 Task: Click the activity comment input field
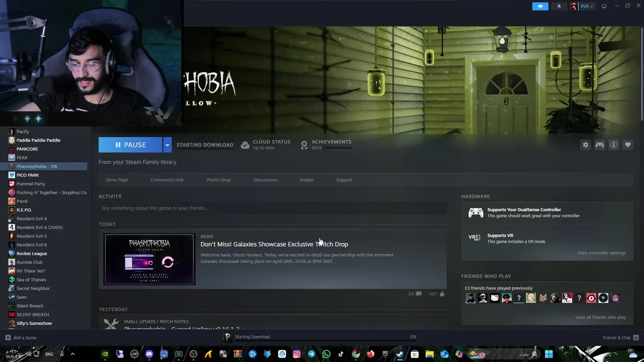click(x=273, y=208)
